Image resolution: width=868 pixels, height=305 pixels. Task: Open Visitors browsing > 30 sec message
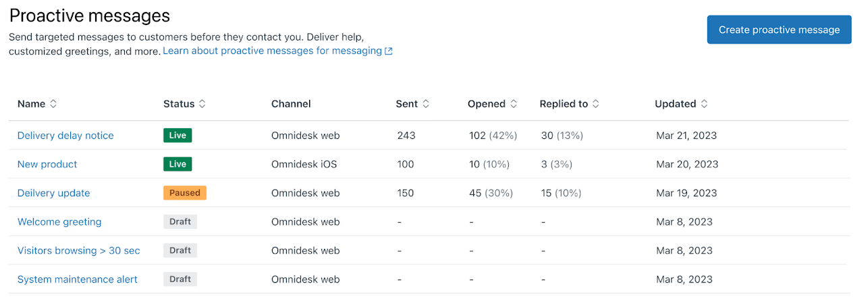[79, 250]
